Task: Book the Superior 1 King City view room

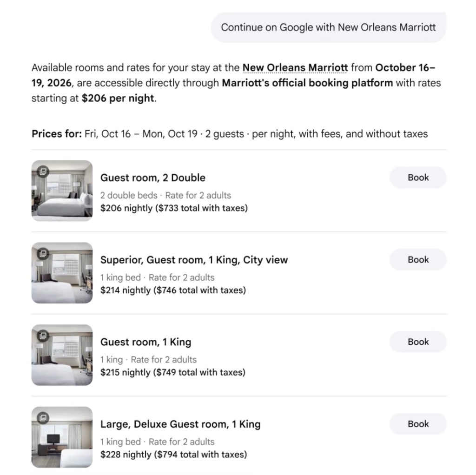Action: pyautogui.click(x=418, y=260)
